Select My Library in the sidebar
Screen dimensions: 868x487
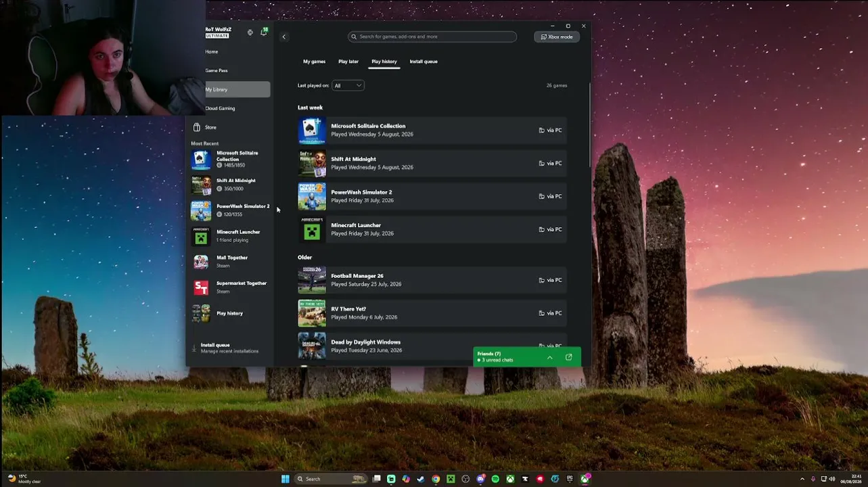coord(237,89)
